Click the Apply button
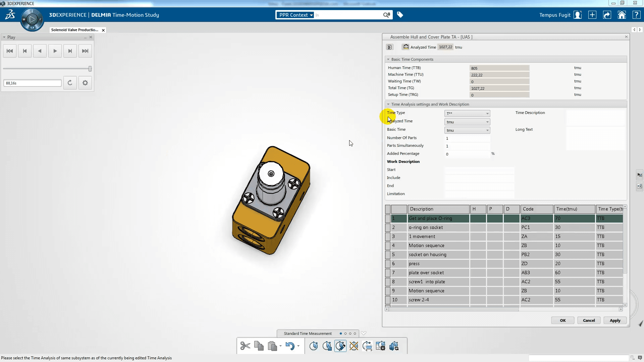The height and width of the screenshot is (362, 644). (x=615, y=320)
